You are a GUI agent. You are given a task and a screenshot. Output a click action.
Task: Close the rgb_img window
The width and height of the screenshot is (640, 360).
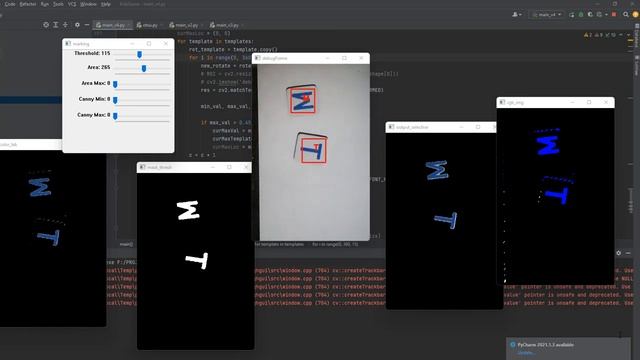point(606,102)
